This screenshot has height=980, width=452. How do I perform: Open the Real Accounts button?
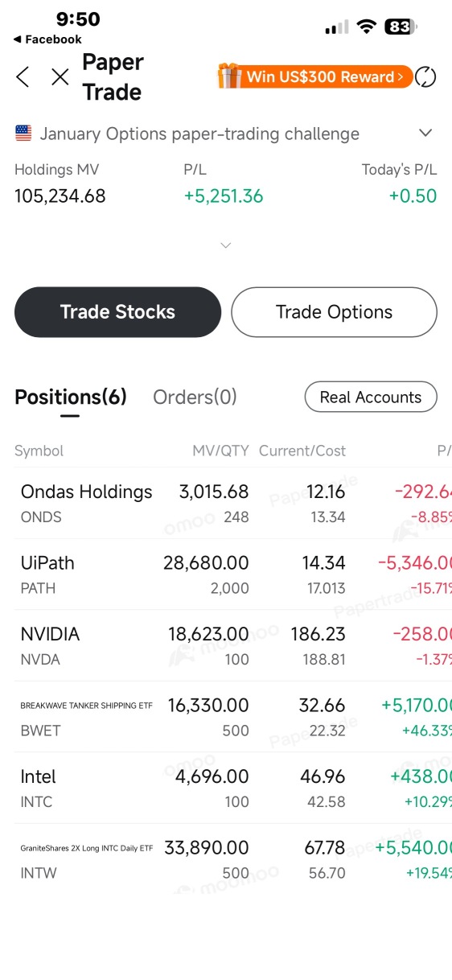point(371,397)
